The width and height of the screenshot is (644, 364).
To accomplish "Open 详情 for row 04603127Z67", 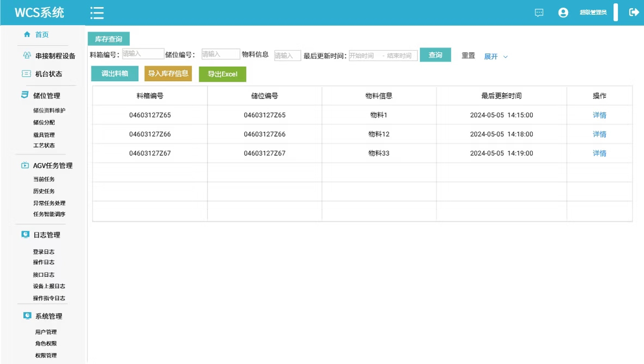I will coord(599,153).
